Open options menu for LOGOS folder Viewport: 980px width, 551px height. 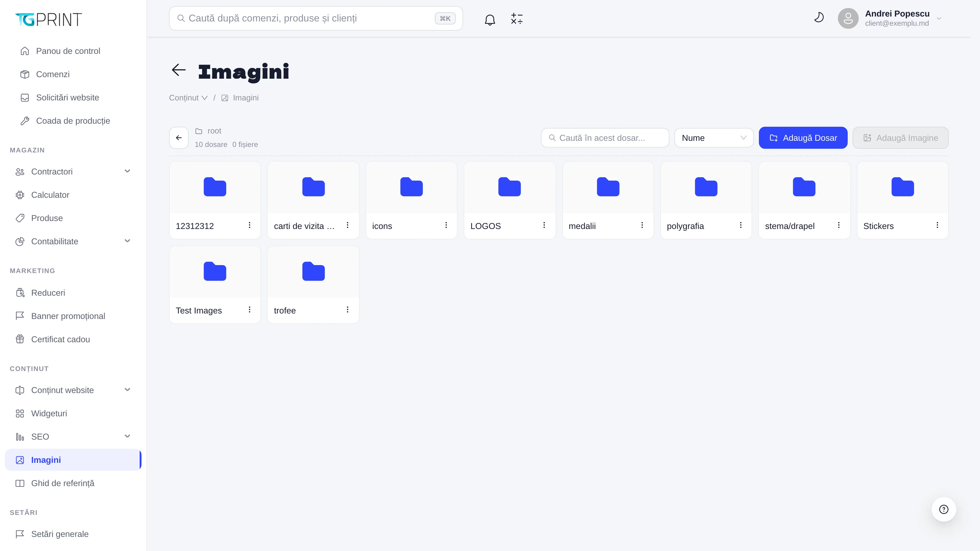544,225
